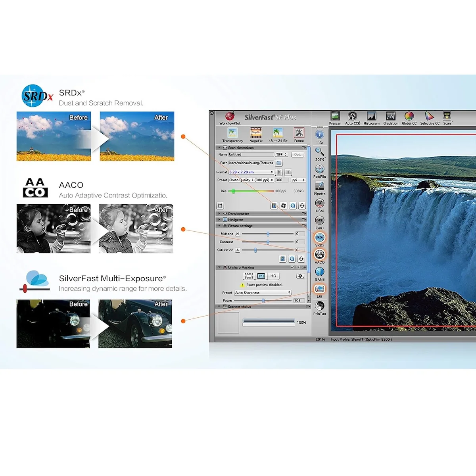Image resolution: width=476 pixels, height=476 pixels.
Task: Toggle the 1:1 preview button
Action: (x=261, y=276)
